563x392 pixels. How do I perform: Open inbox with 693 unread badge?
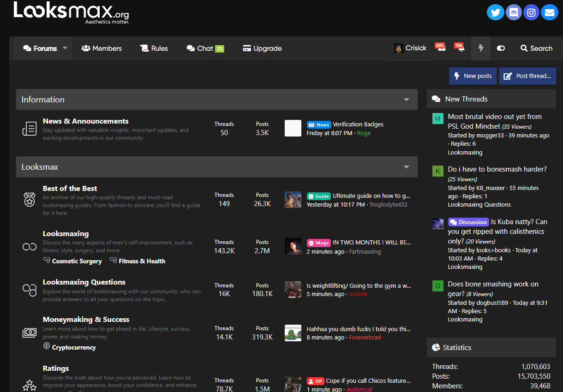(x=441, y=48)
